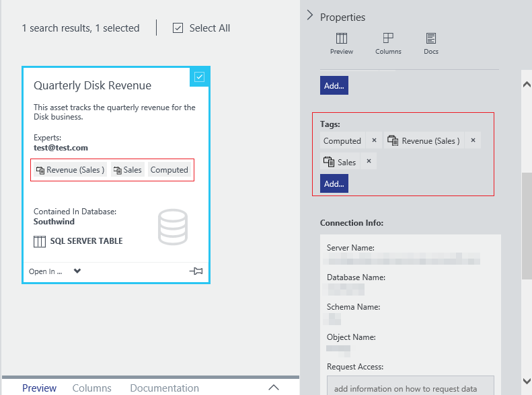Expand the Open In dropdown arrow

77,271
